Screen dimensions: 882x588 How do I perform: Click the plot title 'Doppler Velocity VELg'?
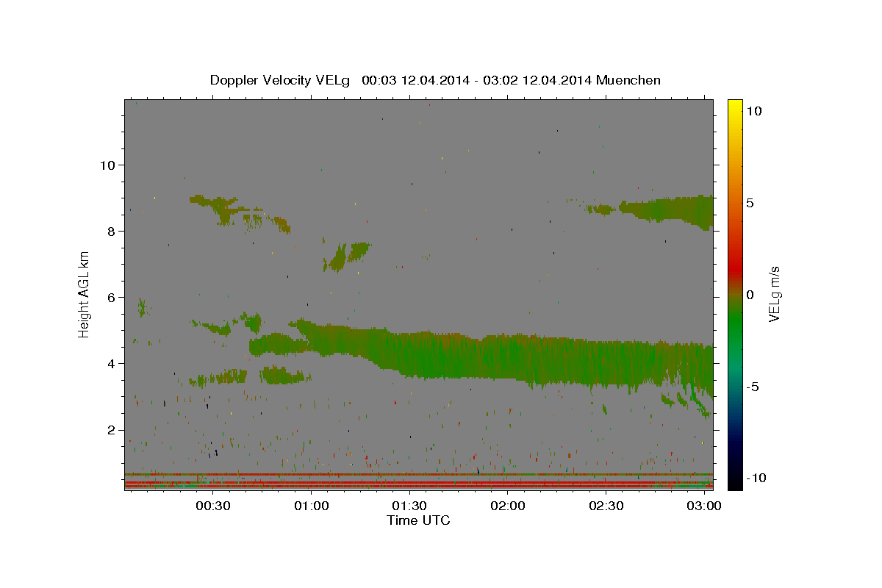coord(281,80)
